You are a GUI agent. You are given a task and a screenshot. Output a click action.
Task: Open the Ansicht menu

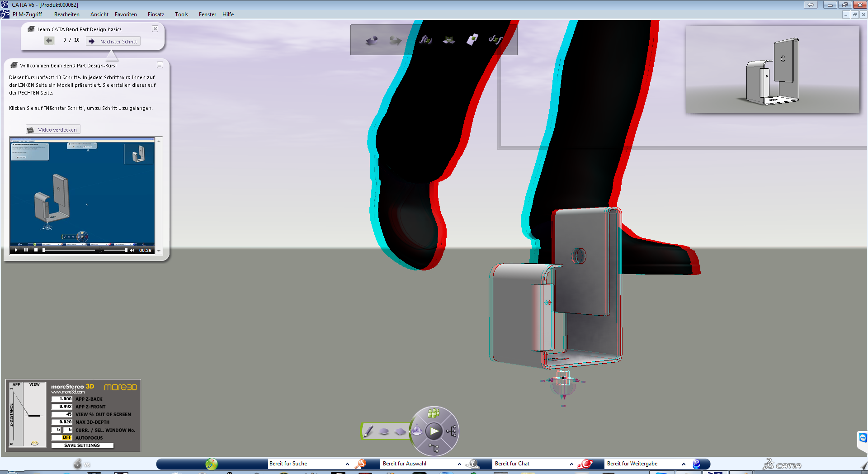[x=99, y=14]
